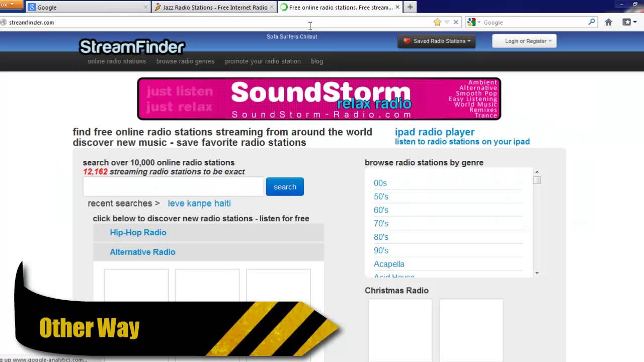Click the red heart icon on Saved Radio Stations
Screen dimensions: 644x362
407,41
